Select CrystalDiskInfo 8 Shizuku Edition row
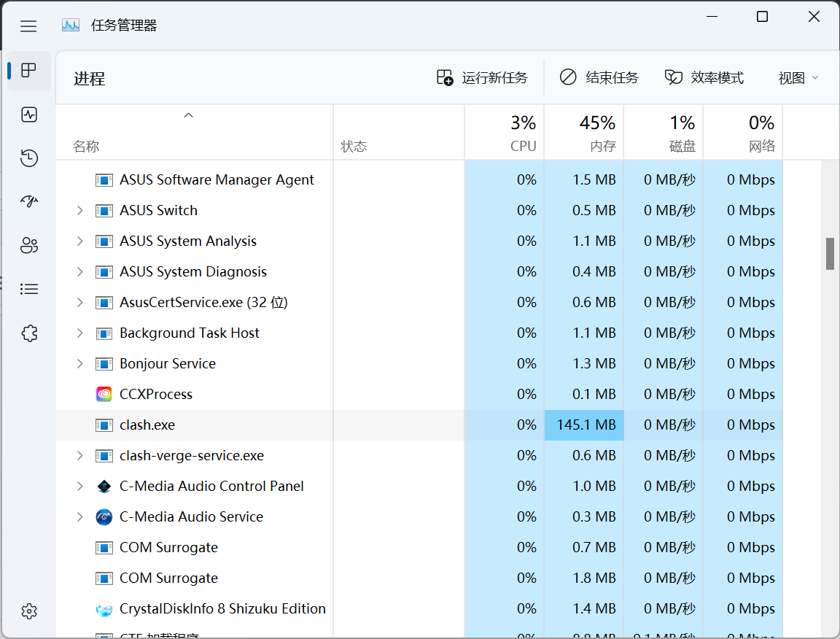 pyautogui.click(x=222, y=609)
